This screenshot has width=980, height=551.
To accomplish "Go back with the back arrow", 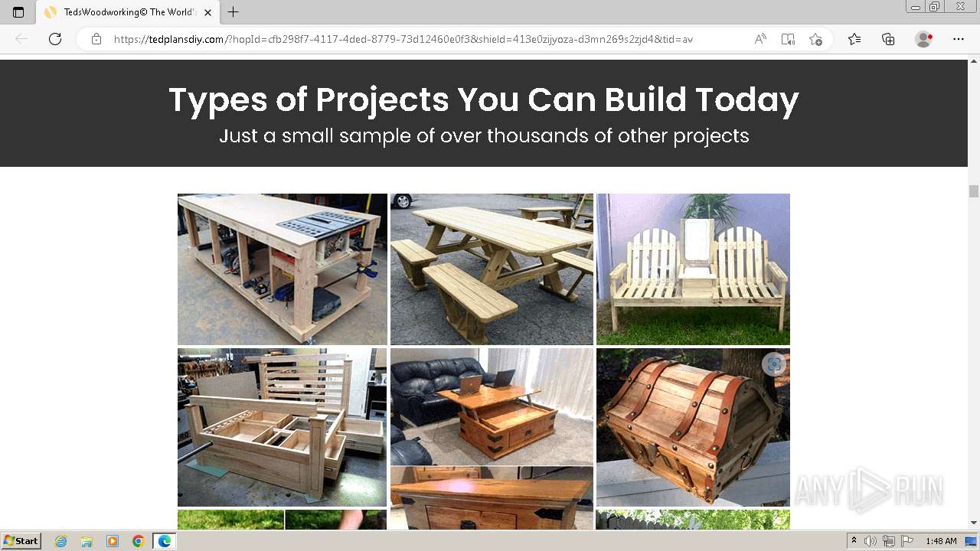I will click(x=21, y=39).
